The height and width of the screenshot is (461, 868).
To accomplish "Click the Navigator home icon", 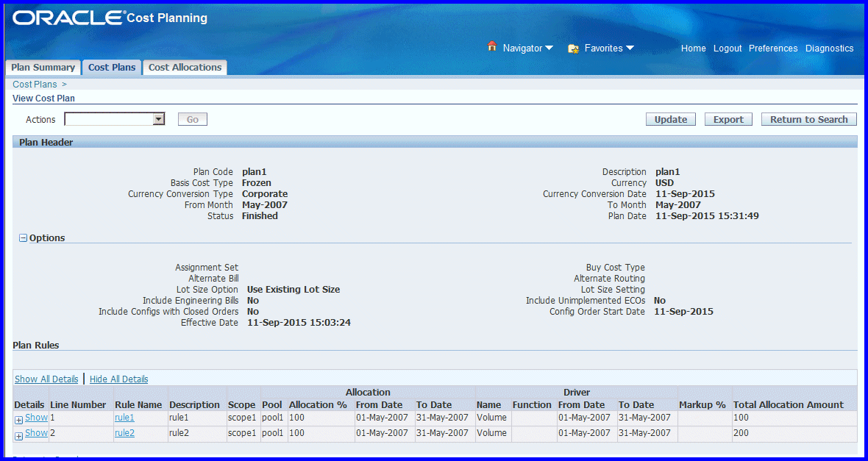I will (491, 47).
